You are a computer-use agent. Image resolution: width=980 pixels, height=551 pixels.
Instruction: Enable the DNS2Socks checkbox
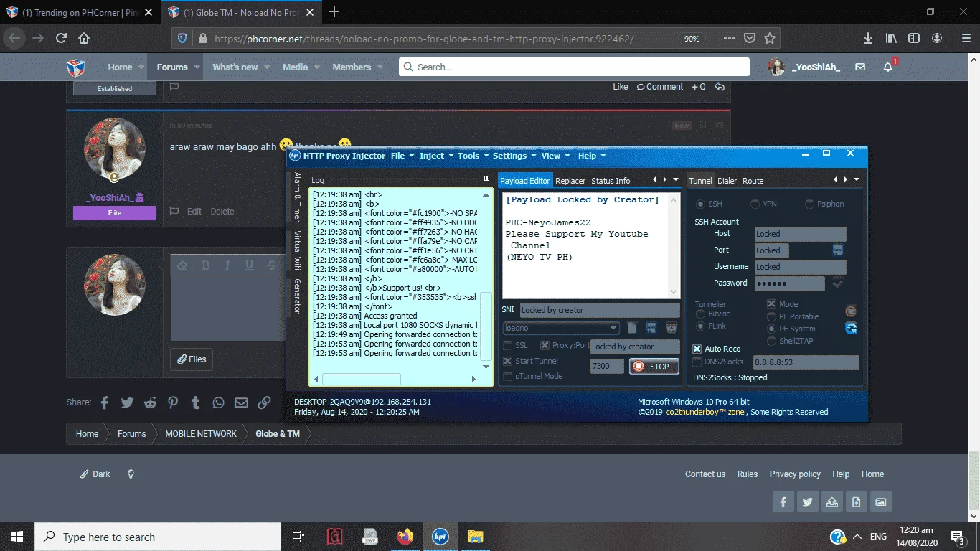[x=697, y=362]
